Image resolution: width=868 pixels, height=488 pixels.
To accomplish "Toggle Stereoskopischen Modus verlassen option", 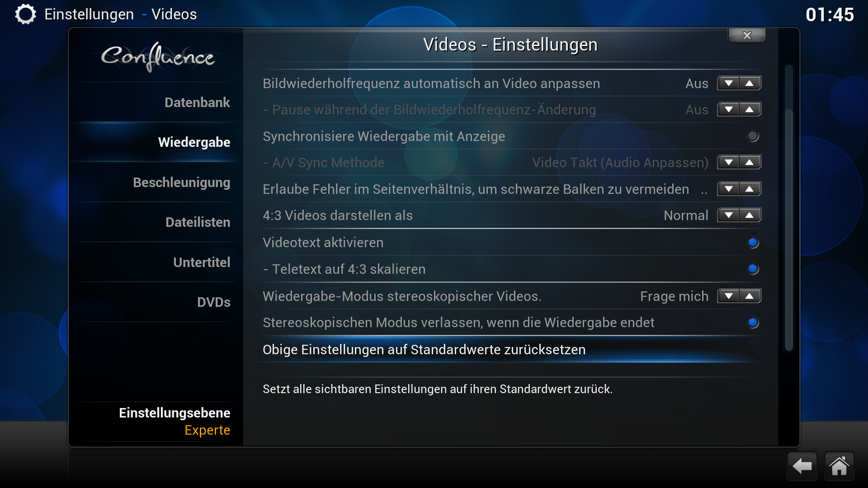I will [x=753, y=323].
